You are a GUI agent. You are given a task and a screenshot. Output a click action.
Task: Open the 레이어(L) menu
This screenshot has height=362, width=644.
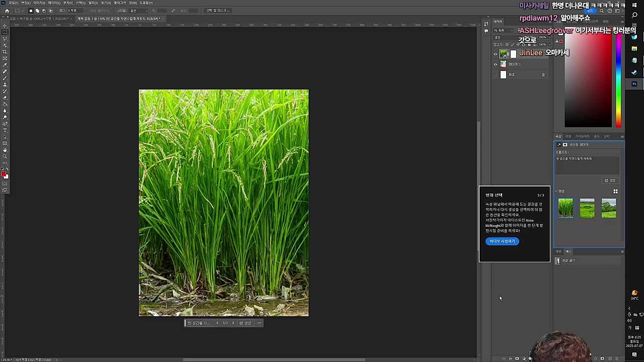[54, 3]
